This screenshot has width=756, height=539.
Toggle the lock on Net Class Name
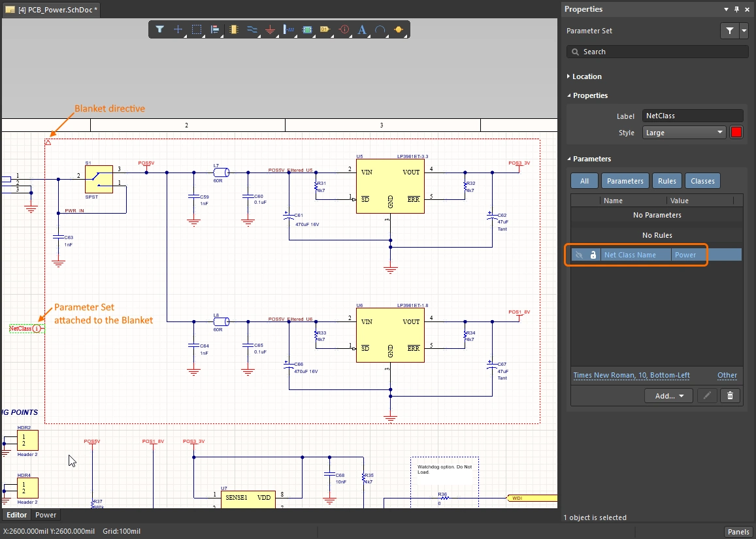coord(593,255)
